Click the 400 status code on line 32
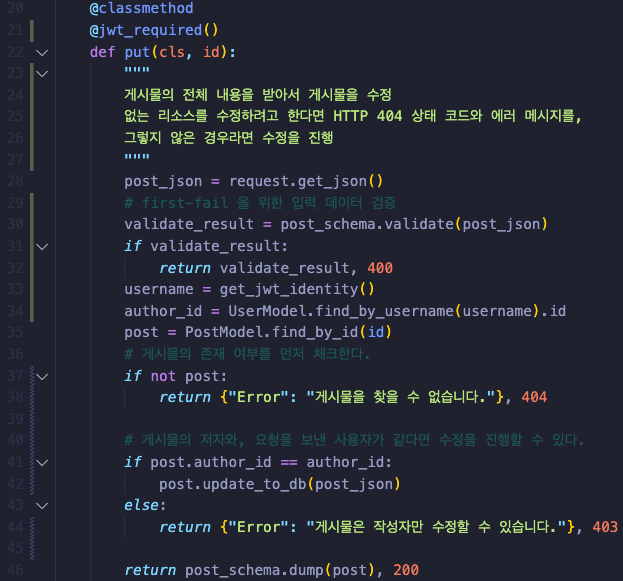 pos(380,268)
